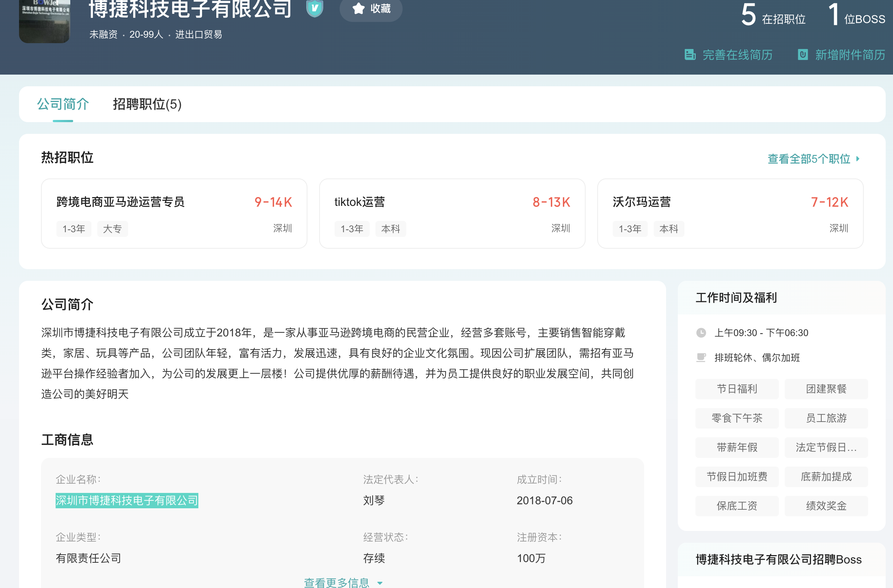Click the star favorite icon
The image size is (893, 588).
358,8
